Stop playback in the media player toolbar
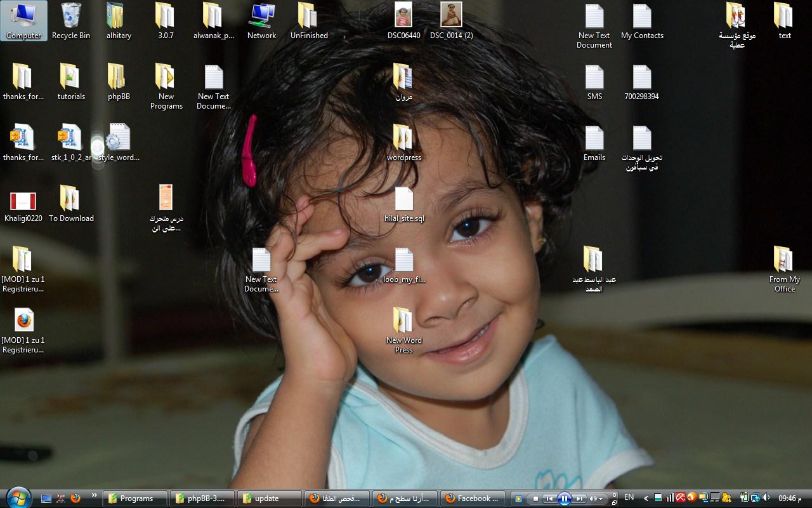The width and height of the screenshot is (812, 508). click(x=535, y=498)
